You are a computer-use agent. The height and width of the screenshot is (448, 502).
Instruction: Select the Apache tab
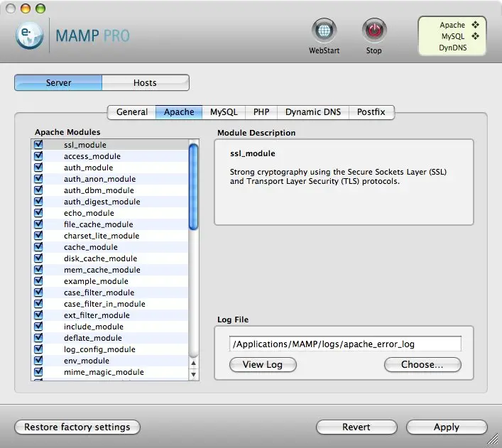[179, 112]
